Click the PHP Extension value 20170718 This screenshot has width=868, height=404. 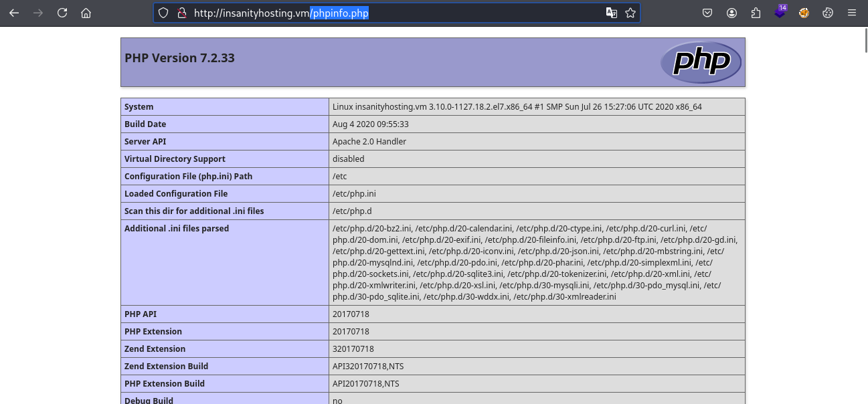(351, 332)
